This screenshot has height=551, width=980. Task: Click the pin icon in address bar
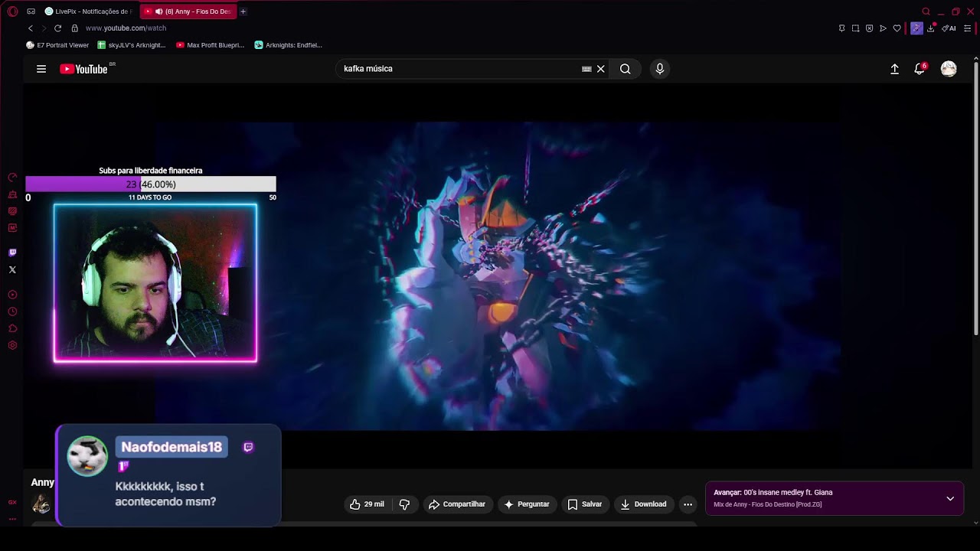point(841,28)
